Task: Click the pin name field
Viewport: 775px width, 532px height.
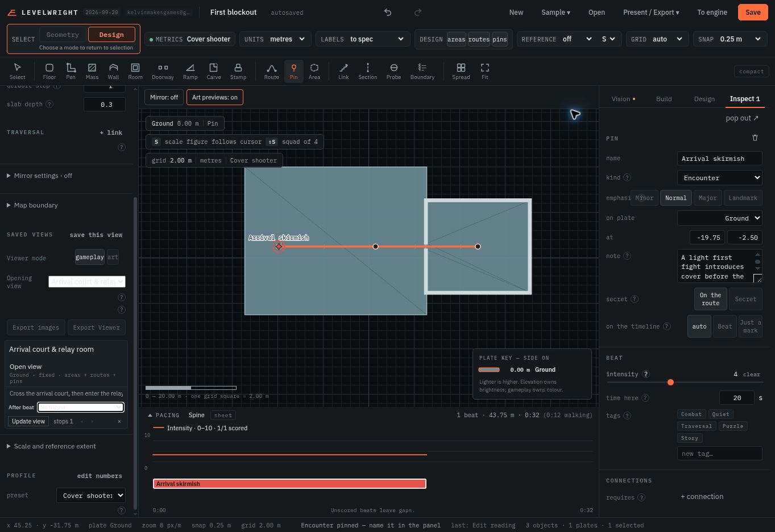Action: pyautogui.click(x=719, y=159)
